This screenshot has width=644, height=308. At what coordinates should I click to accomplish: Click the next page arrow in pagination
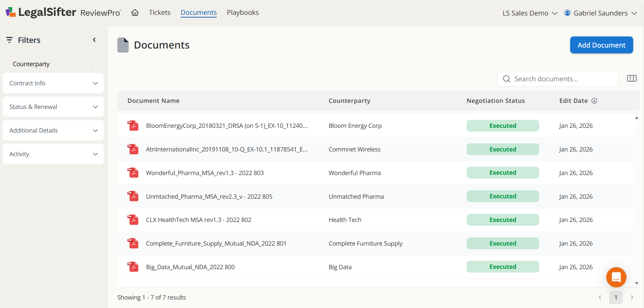[x=631, y=298]
